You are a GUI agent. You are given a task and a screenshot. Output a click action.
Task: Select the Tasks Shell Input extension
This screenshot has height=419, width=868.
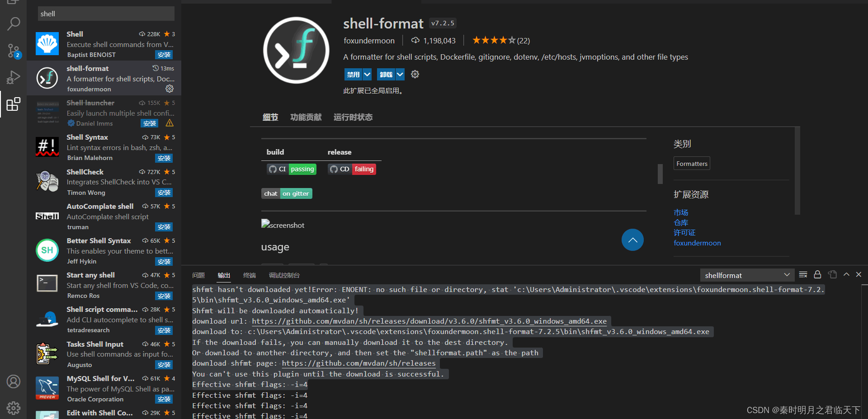(104, 354)
